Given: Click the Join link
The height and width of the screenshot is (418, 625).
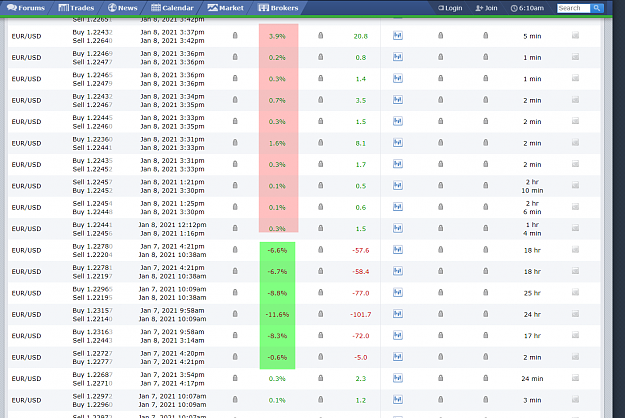Looking at the screenshot, I should click(486, 8).
